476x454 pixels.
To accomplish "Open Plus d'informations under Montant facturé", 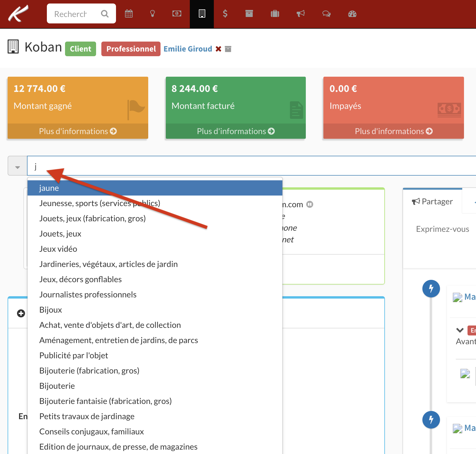I will tap(236, 131).
